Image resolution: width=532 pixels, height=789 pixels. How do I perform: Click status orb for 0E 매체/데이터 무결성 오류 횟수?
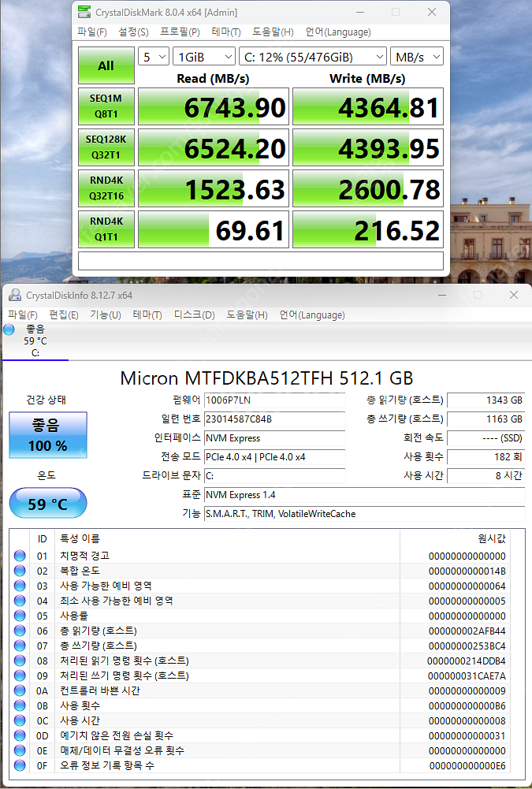coord(20,750)
